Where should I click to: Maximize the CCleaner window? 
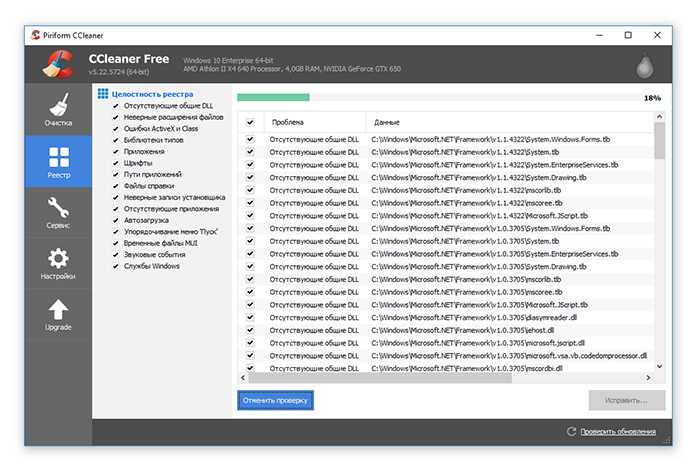click(628, 35)
